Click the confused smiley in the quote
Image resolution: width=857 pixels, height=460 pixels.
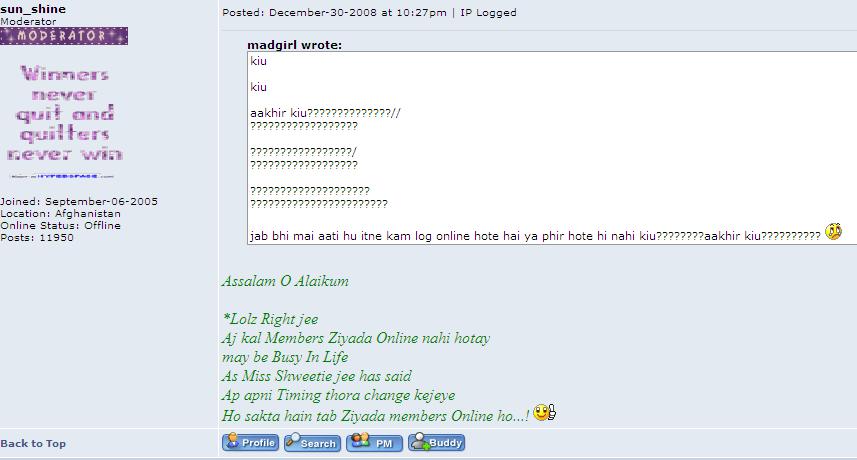click(x=833, y=232)
